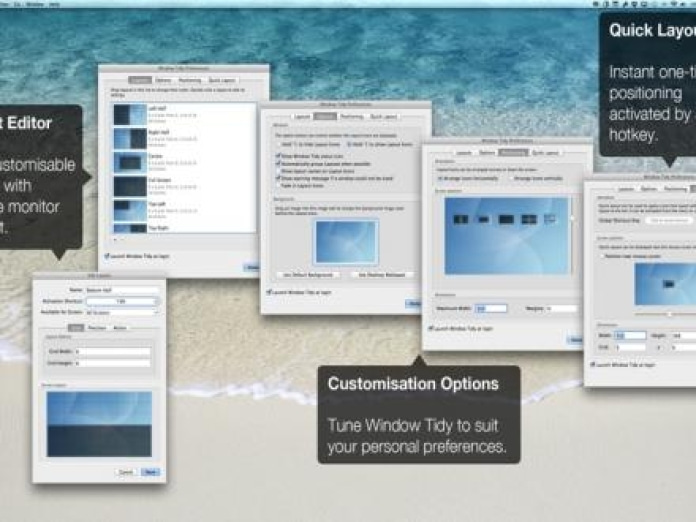Select Top Left layout thumbnail in list
The height and width of the screenshot is (522, 696).
pos(130,210)
